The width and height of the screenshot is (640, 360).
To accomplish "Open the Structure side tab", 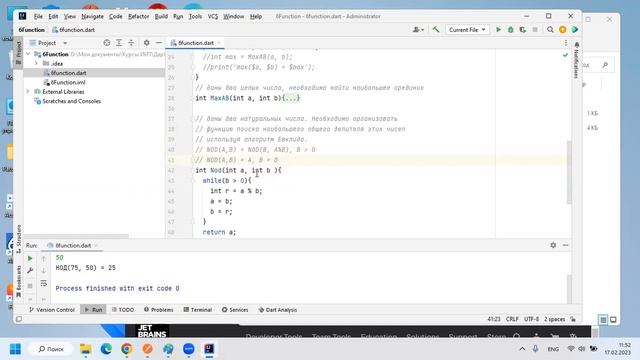I will pyautogui.click(x=18, y=239).
